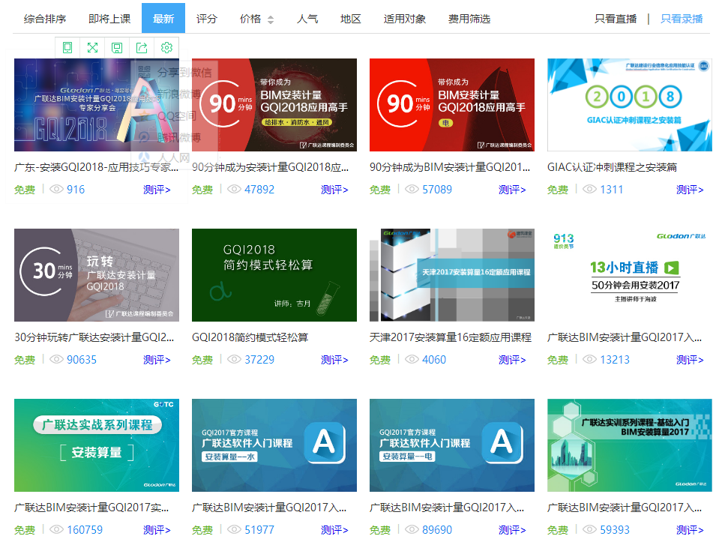This screenshot has height=560, width=728.
Task: Toggle price sort arrows next to 价格
Action: point(271,19)
